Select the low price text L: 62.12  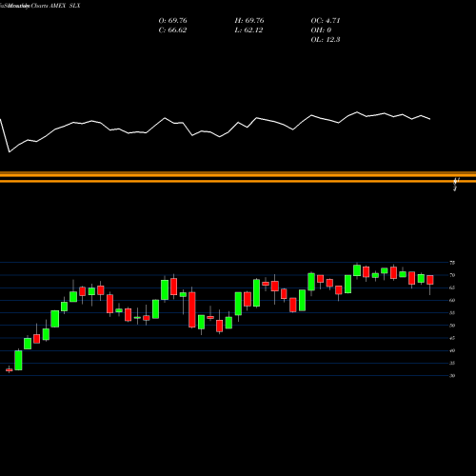click(248, 30)
